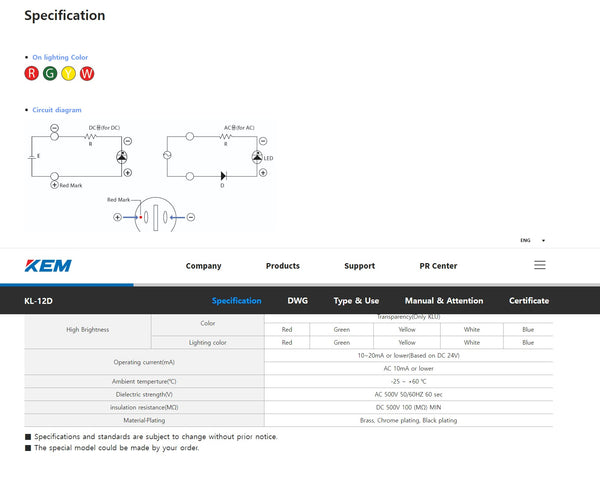Image resolution: width=600 pixels, height=491 pixels.
Task: Open the Support menu
Action: (x=359, y=266)
